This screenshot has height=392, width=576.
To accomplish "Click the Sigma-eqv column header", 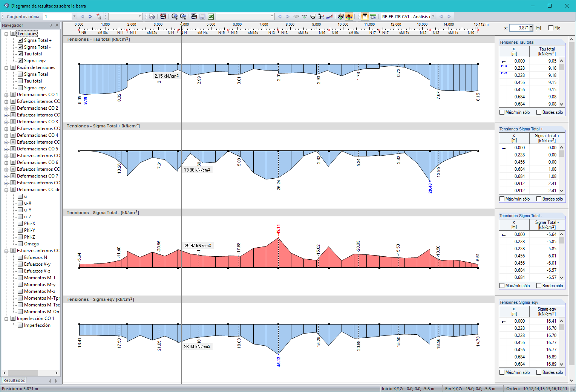I will 547,311.
